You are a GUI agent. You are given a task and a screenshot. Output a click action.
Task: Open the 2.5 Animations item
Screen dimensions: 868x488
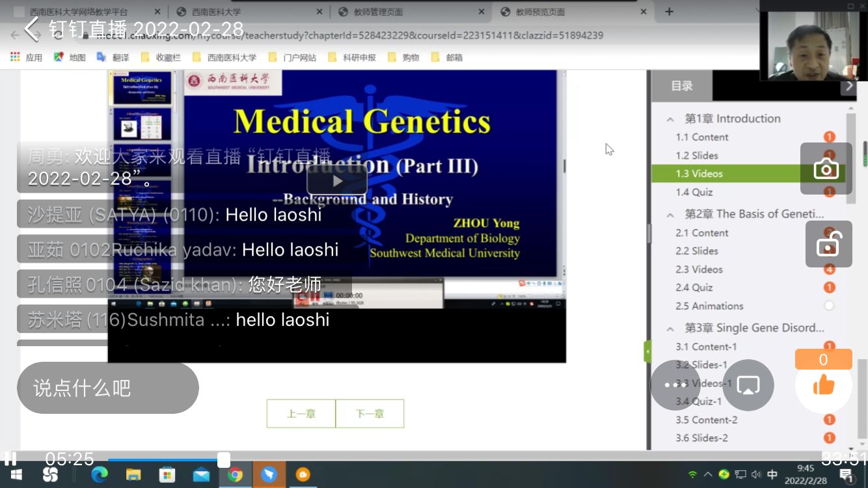click(709, 306)
